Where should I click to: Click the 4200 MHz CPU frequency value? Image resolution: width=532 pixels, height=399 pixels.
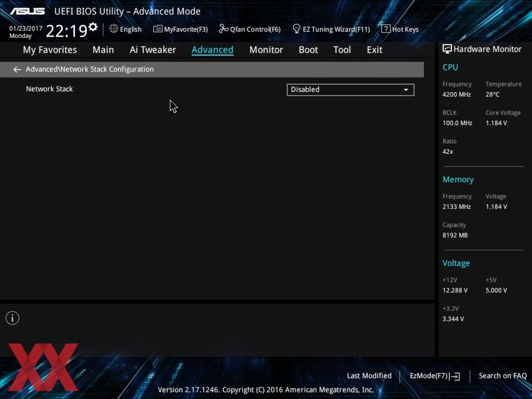coord(457,94)
